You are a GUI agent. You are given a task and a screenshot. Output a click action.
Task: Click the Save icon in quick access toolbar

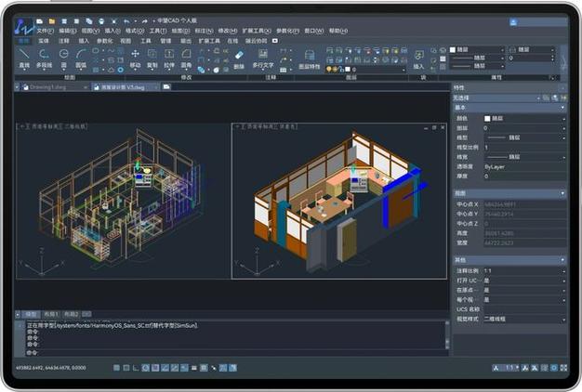(64, 21)
